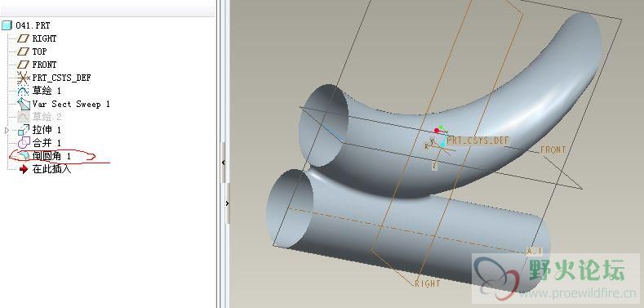
Task: Click the Var Sect Sweep 1 feature icon
Action: [24, 104]
